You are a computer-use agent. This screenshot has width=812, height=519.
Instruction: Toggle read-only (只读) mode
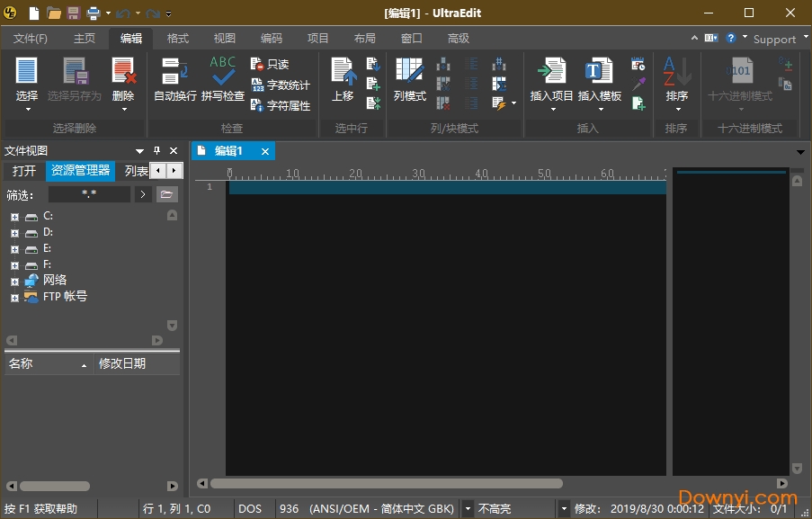pyautogui.click(x=257, y=65)
